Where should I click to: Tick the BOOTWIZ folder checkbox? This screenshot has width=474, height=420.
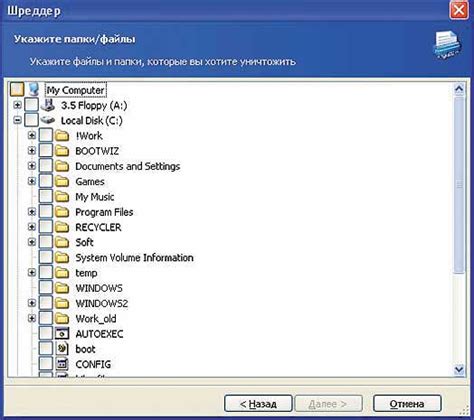(x=46, y=151)
